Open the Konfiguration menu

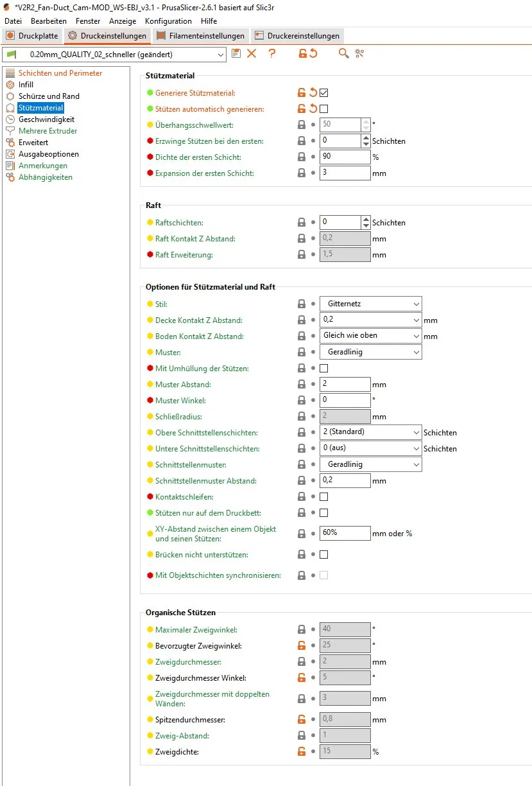pos(168,21)
